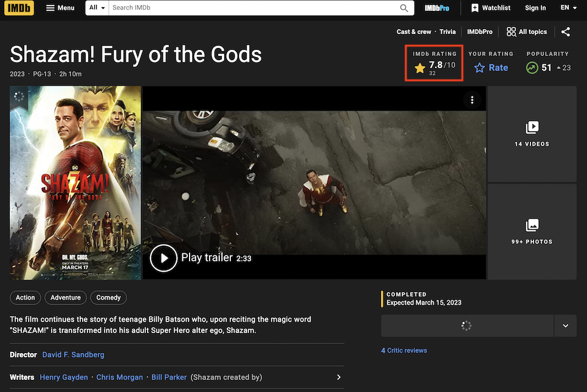Open the IMDb rating 7.8/10

pyautogui.click(x=434, y=67)
